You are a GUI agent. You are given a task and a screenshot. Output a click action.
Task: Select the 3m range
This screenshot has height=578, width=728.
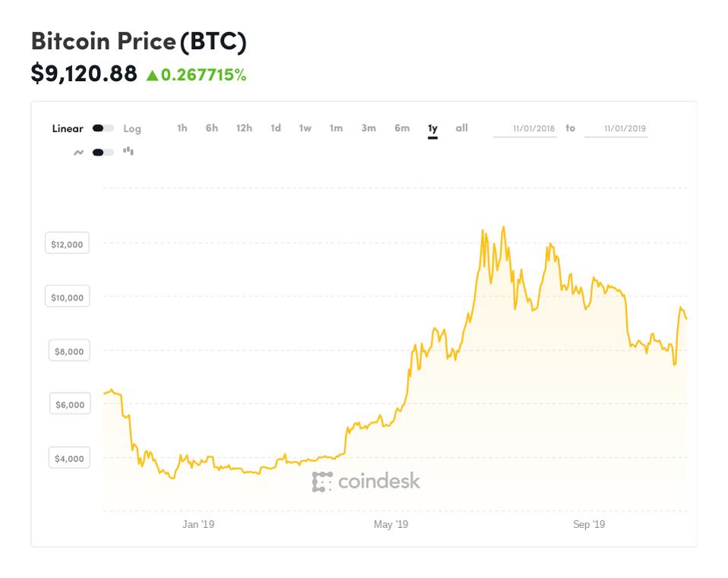tap(368, 129)
